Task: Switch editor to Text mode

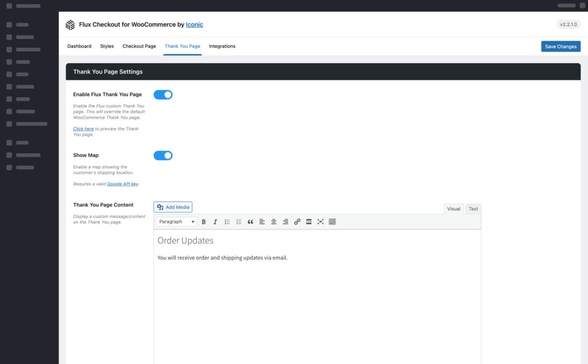Action: pyautogui.click(x=473, y=209)
